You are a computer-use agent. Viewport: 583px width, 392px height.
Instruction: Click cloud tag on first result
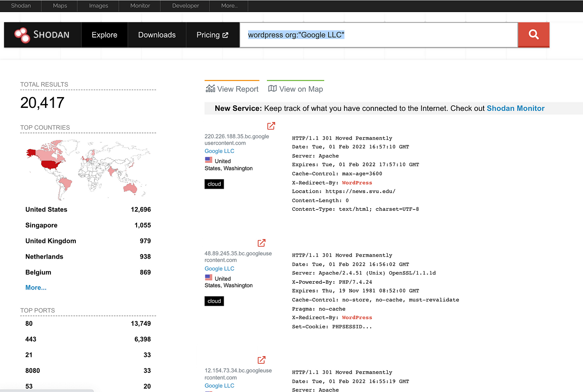(x=214, y=184)
